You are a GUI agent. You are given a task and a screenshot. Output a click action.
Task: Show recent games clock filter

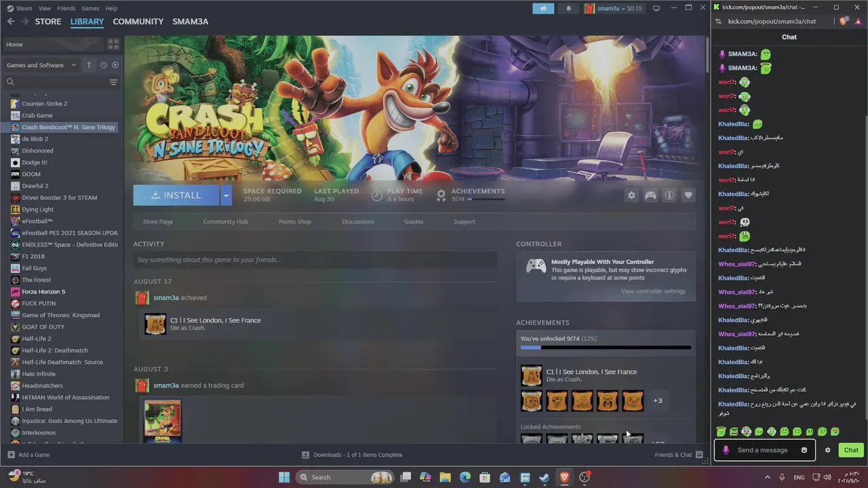103,65
